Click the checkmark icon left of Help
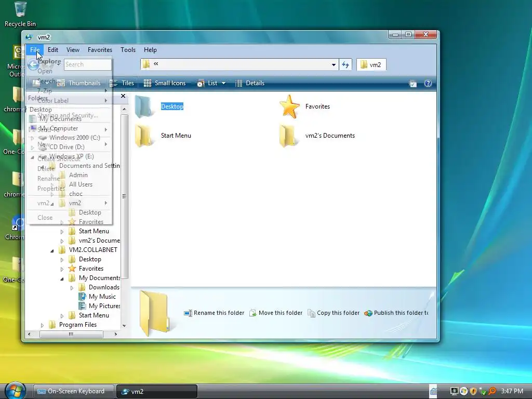This screenshot has height=399, width=532. [413, 84]
